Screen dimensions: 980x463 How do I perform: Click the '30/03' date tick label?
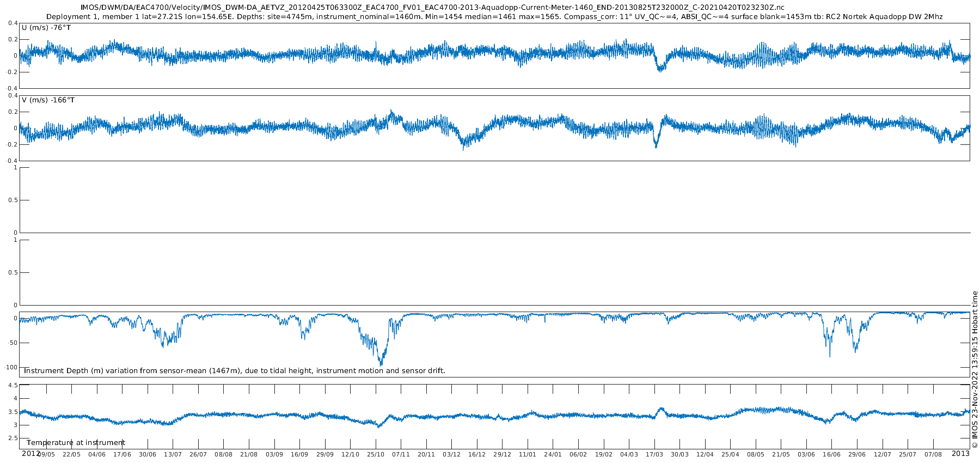[679, 454]
